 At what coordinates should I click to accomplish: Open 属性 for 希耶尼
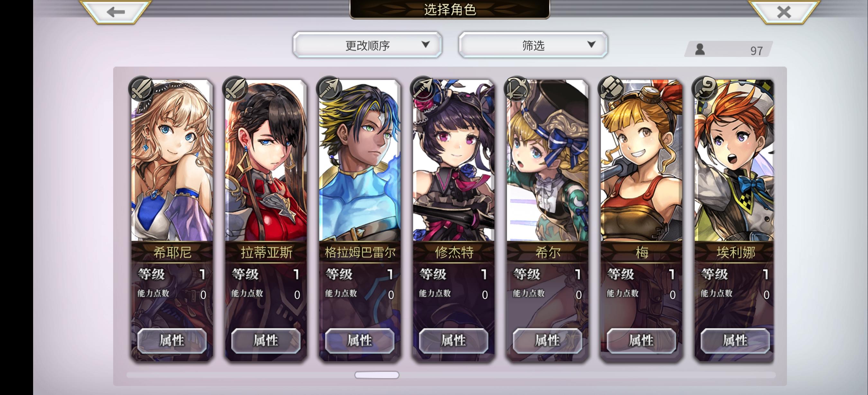172,341
